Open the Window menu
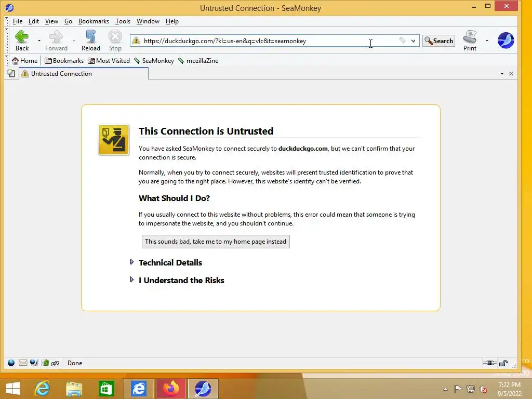The image size is (532, 399). pyautogui.click(x=148, y=21)
